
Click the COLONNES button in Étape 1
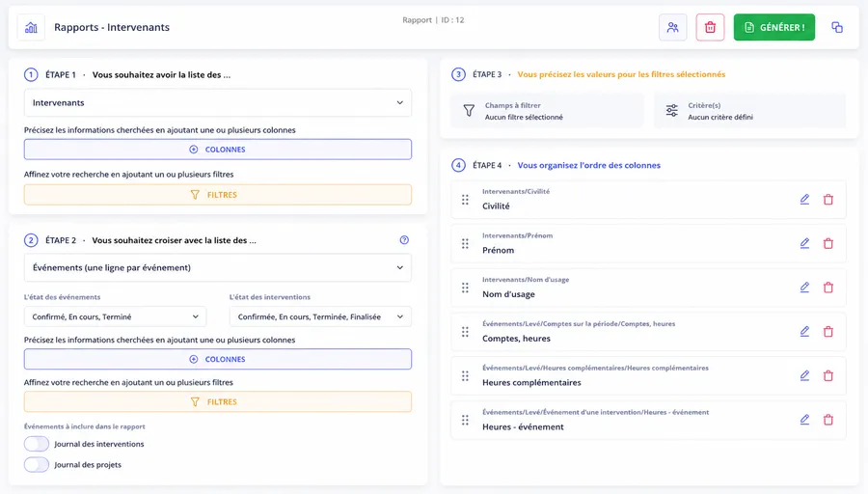[218, 150]
